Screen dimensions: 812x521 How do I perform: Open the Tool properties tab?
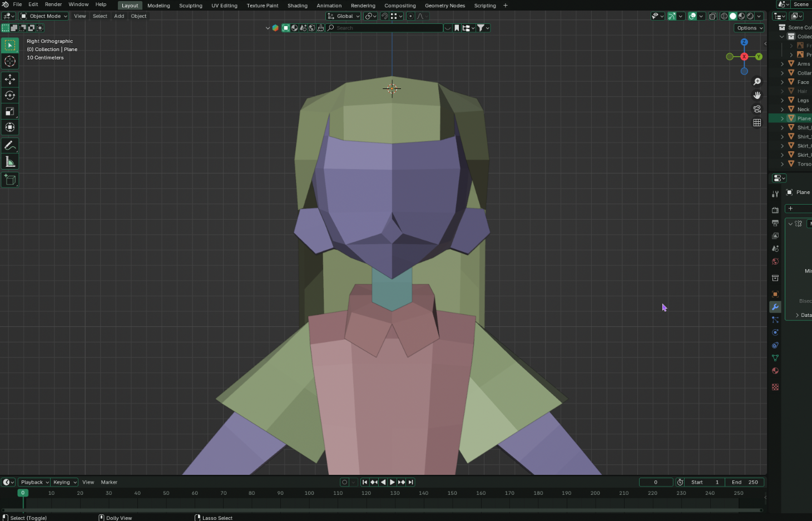coord(775,194)
